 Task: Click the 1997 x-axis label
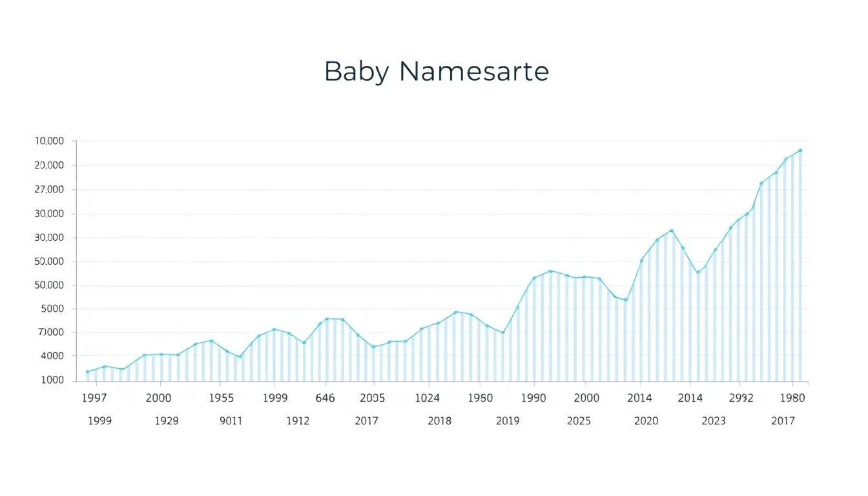point(94,398)
